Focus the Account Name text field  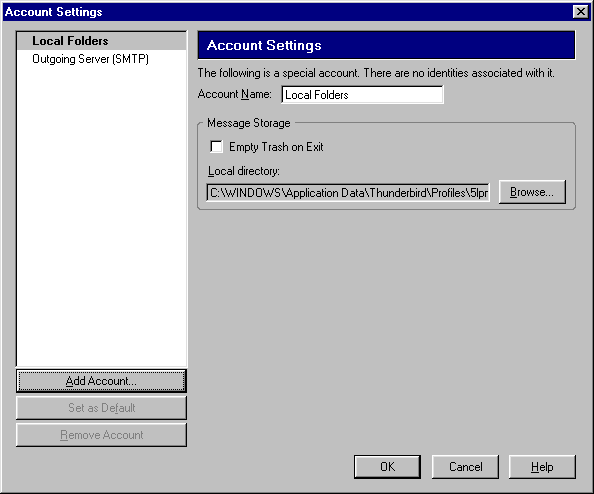[x=363, y=95]
